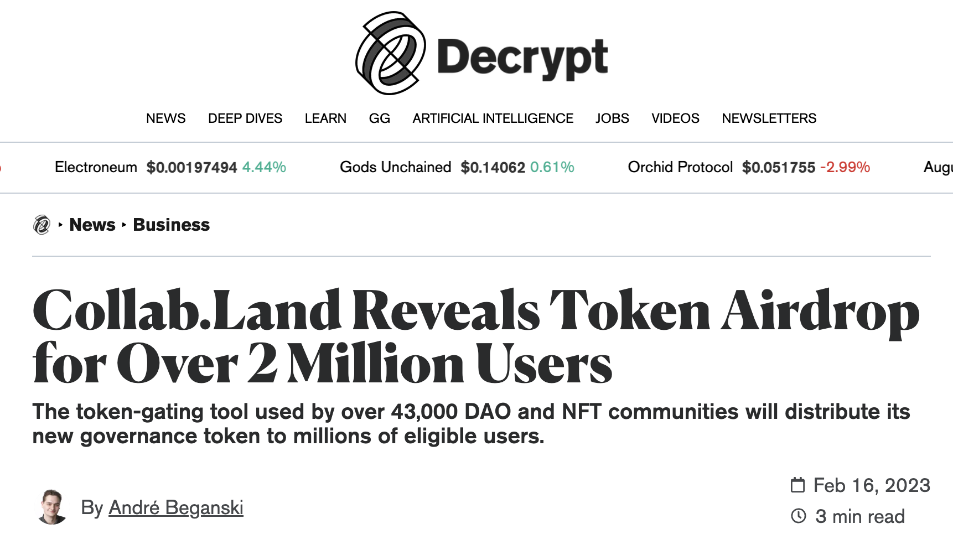The width and height of the screenshot is (953, 560).
Task: Open the GG section
Action: [x=380, y=118]
